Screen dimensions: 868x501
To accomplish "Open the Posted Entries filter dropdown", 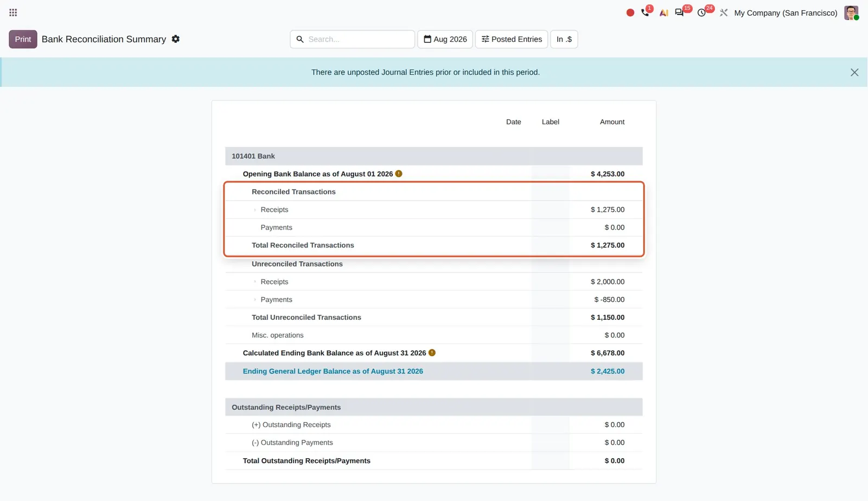I will pyautogui.click(x=512, y=39).
